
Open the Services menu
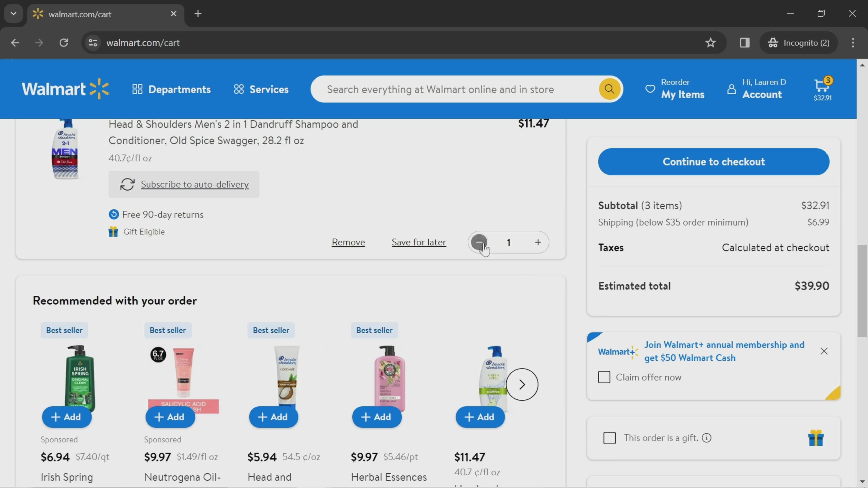coord(261,89)
